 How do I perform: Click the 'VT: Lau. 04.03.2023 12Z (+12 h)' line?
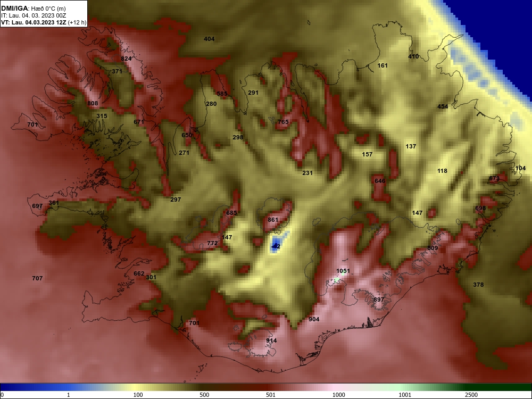click(44, 23)
